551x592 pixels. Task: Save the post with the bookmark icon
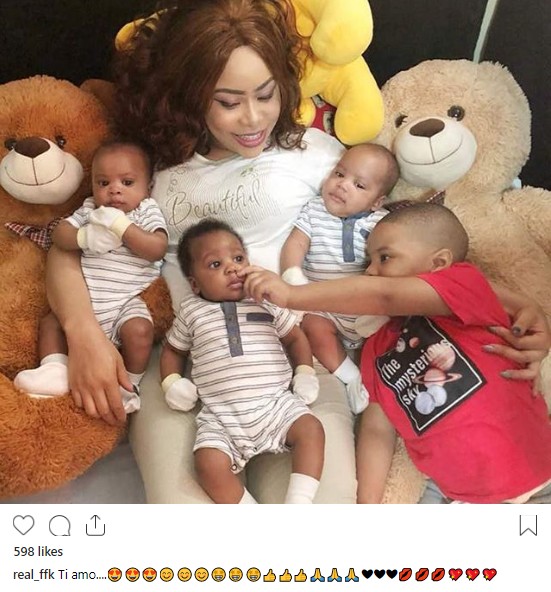[528, 525]
